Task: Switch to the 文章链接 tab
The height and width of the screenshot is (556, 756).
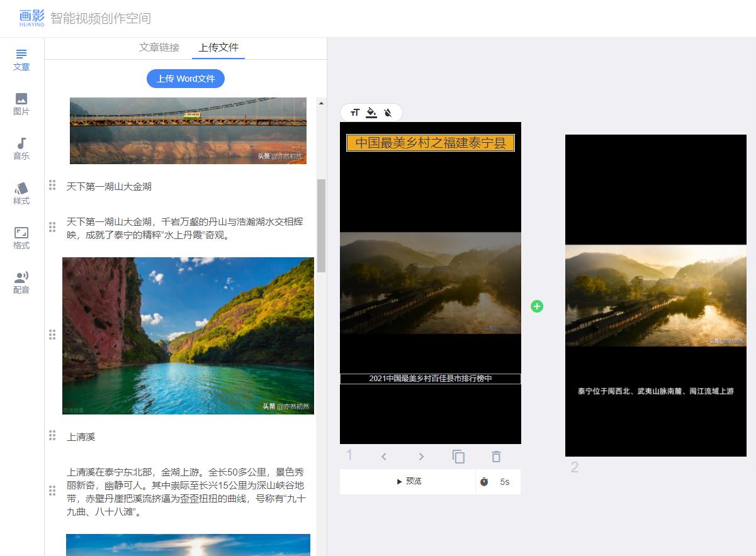Action: pyautogui.click(x=159, y=47)
